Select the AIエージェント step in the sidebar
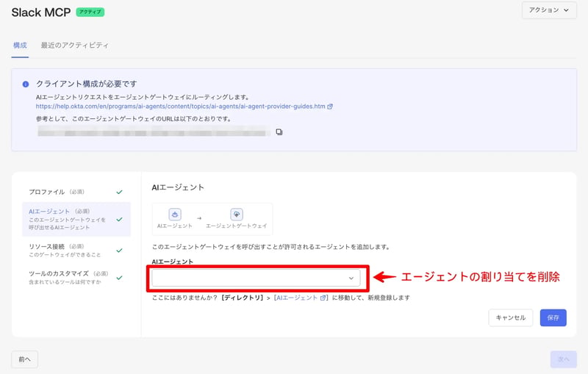Viewport: 588px width, 374px height. 76,219
